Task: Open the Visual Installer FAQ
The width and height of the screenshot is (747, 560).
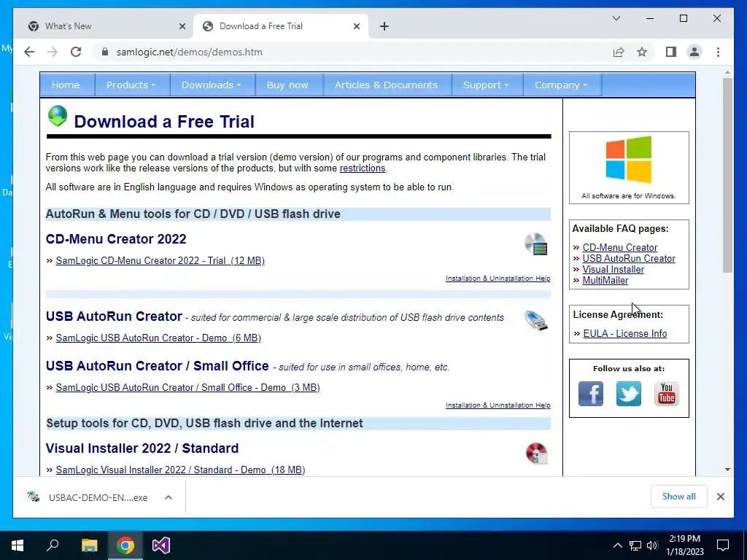Action: coord(613,270)
